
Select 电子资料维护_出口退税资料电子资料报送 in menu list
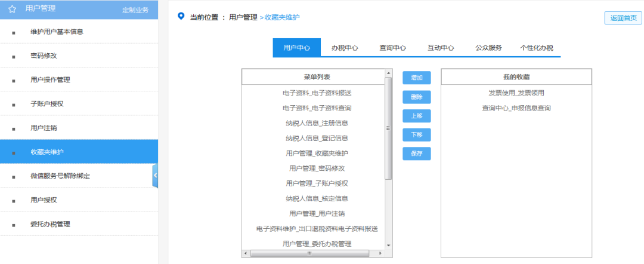pyautogui.click(x=317, y=229)
